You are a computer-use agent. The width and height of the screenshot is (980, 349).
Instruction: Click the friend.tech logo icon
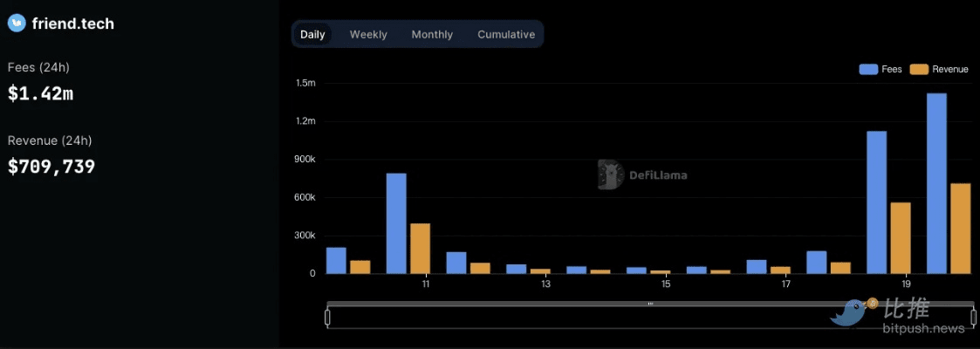17,24
